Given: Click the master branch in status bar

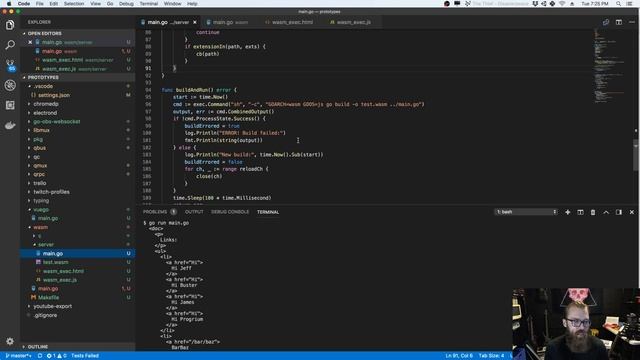Looking at the screenshot, I should (x=18, y=356).
